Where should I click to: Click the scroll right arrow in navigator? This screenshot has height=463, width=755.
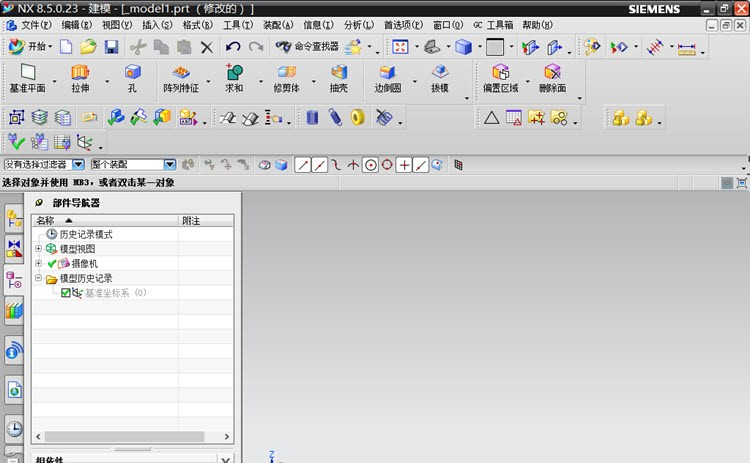227,437
